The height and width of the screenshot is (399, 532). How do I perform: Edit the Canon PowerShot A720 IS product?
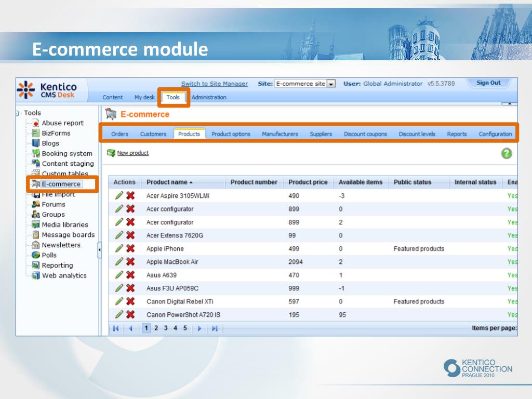coord(119,314)
